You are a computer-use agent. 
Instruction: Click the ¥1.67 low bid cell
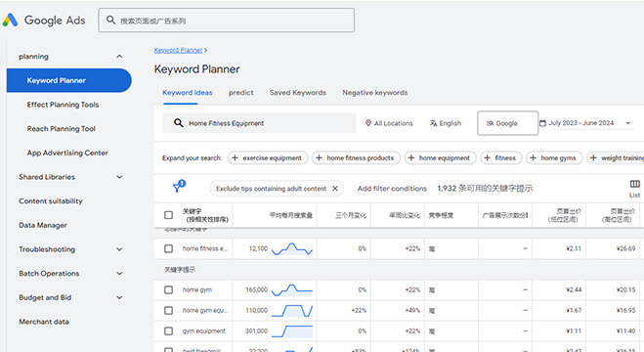[x=574, y=311]
